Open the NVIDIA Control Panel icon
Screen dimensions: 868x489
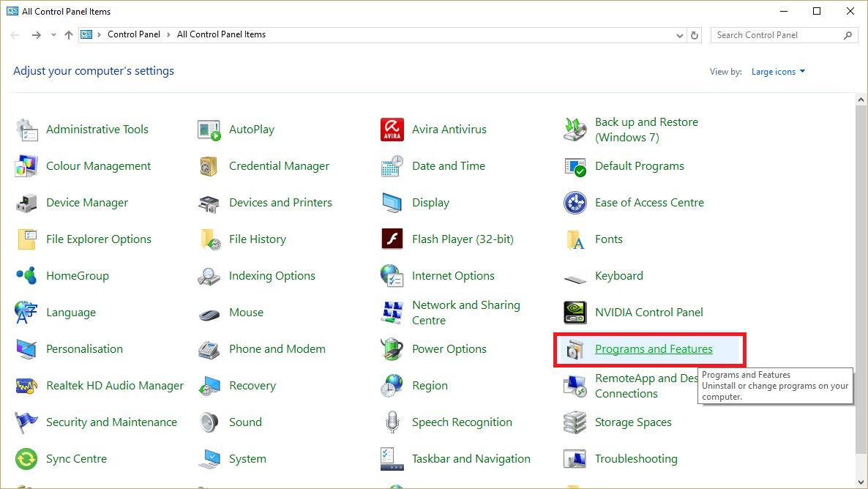pos(575,313)
